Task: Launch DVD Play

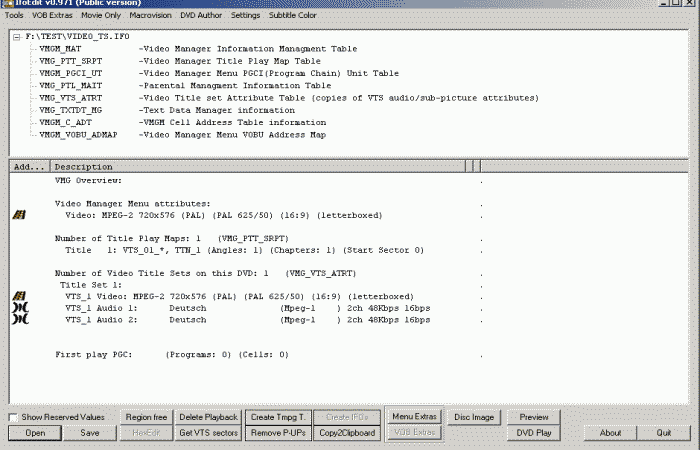Action: click(534, 433)
